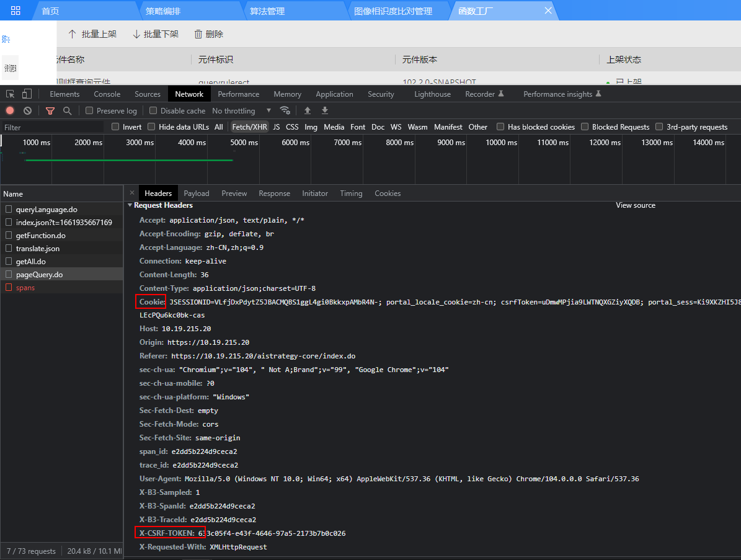The width and height of the screenshot is (741, 560).
Task: Open the Performance panel
Action: tap(239, 94)
